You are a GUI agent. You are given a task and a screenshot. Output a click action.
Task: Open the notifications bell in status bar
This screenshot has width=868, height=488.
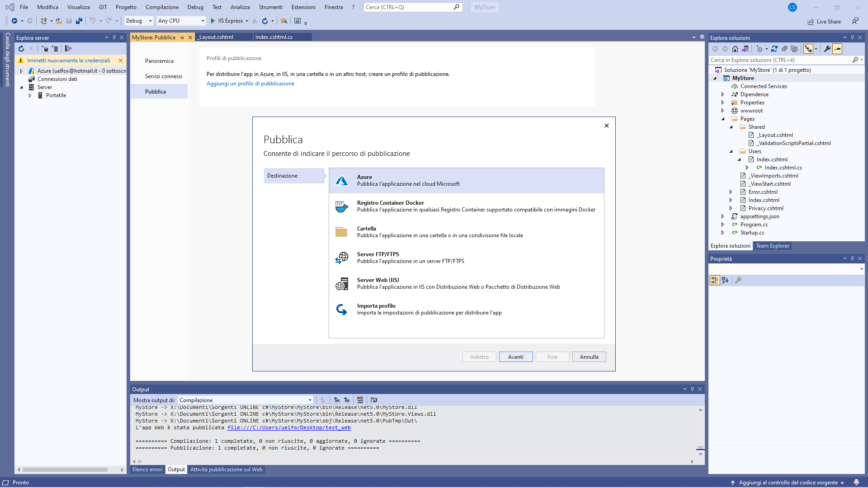856,482
